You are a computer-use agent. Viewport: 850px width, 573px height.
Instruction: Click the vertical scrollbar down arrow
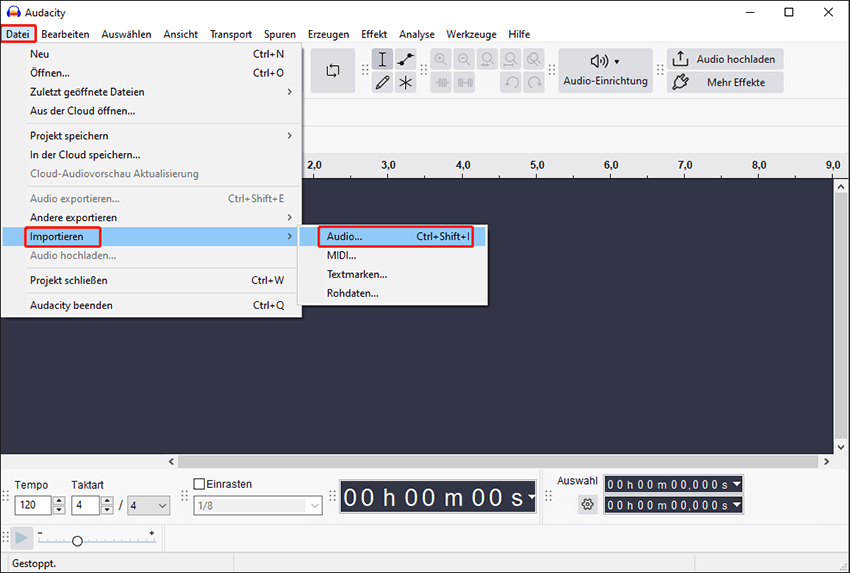841,447
